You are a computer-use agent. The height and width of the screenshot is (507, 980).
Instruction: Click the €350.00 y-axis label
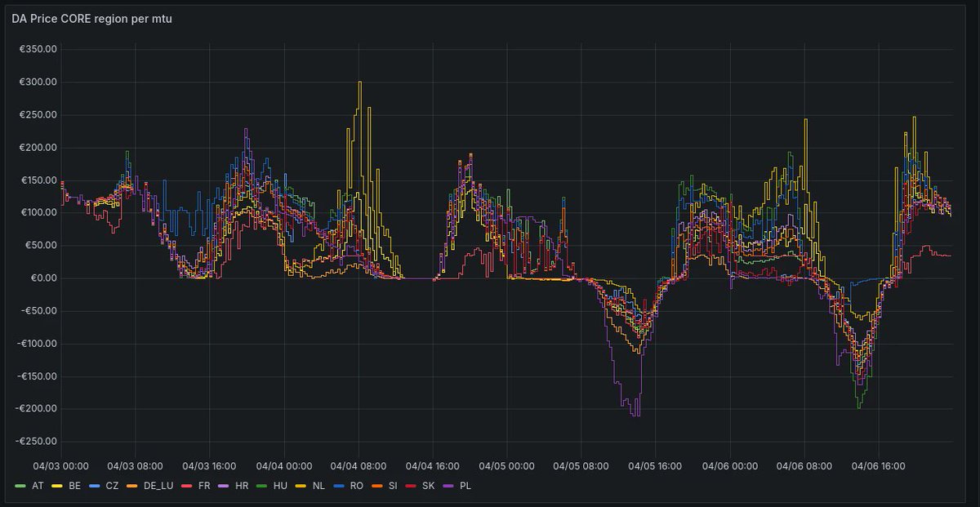38,50
